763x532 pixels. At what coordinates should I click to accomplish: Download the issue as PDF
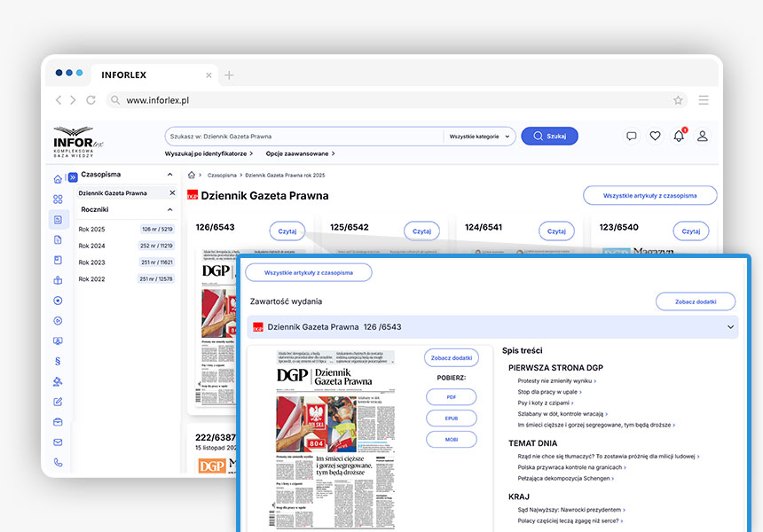tap(452, 396)
